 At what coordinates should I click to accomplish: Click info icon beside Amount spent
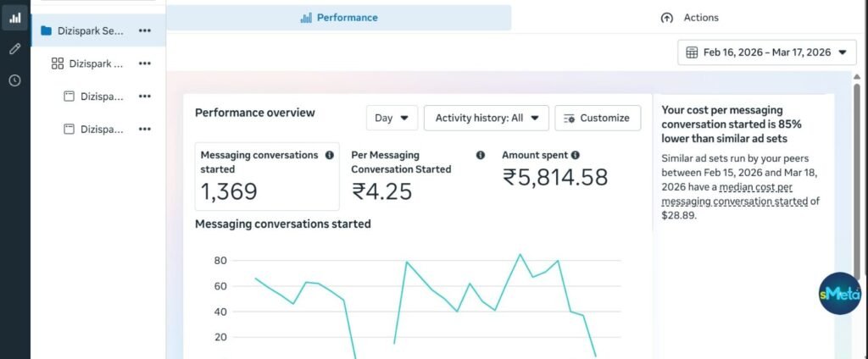pos(576,156)
